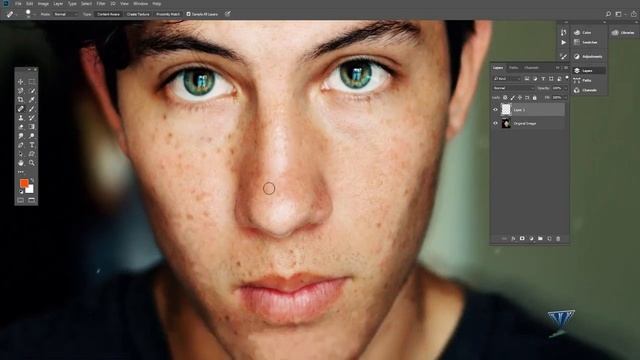
Task: Open the Edit Toolbar three-dots menu
Action: pos(20,172)
